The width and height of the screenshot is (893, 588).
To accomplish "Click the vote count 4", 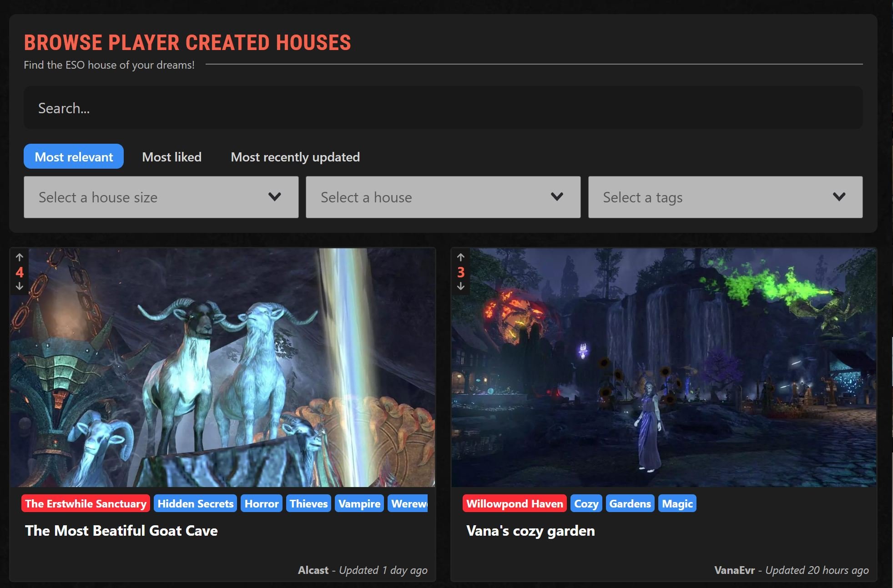I will [20, 272].
